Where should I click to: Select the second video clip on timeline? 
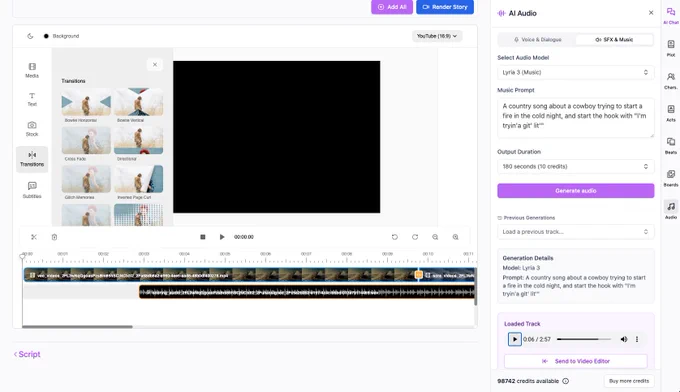449,275
